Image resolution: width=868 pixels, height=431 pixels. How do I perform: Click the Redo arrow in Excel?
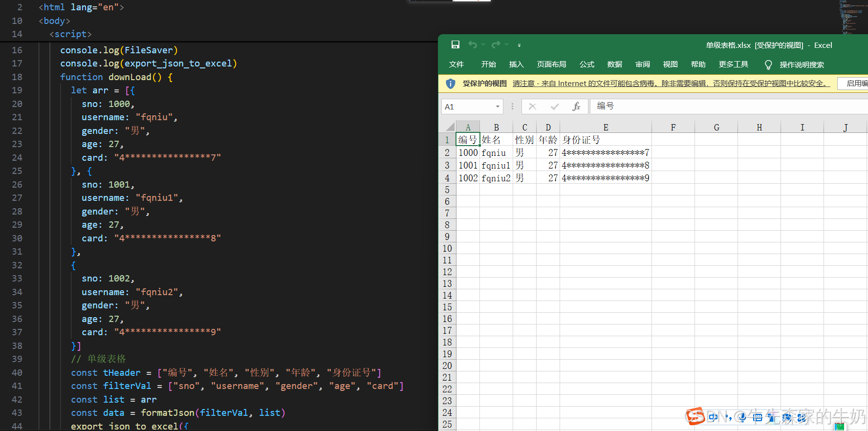496,45
